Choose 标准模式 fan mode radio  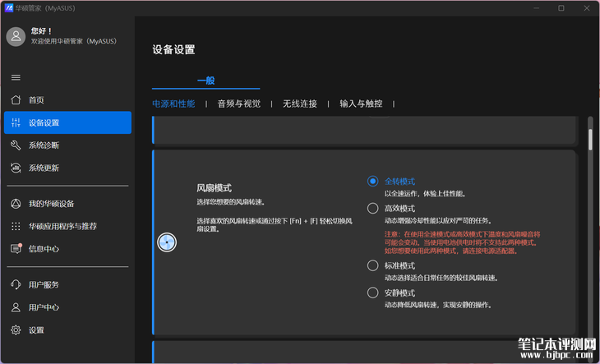(x=372, y=265)
